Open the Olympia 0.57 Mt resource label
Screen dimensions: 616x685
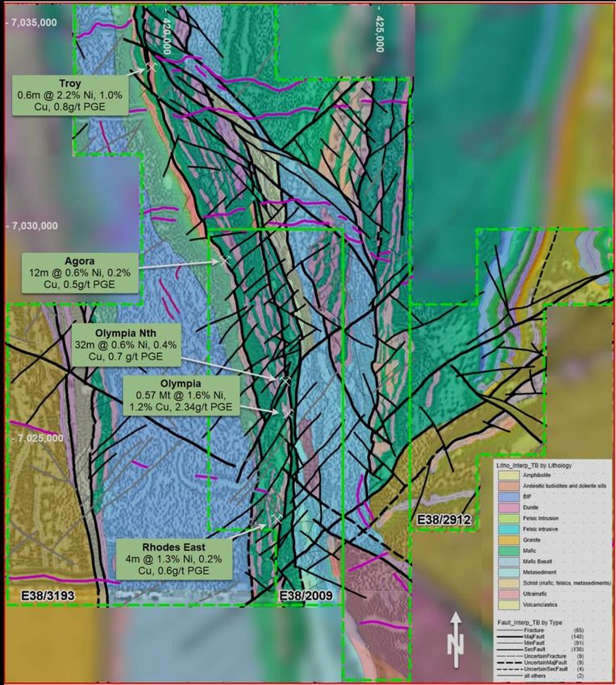coord(188,395)
